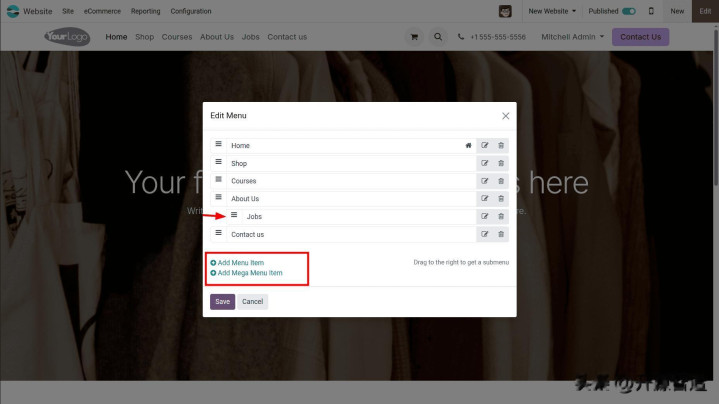The height and width of the screenshot is (404, 719).
Task: Delete the About Us menu item
Action: [x=501, y=199]
